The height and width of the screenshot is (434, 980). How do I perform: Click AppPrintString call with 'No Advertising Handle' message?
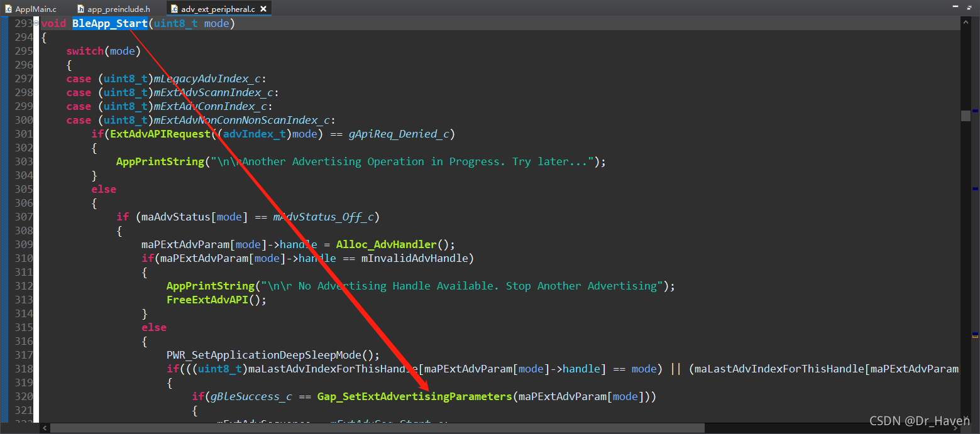pyautogui.click(x=211, y=286)
